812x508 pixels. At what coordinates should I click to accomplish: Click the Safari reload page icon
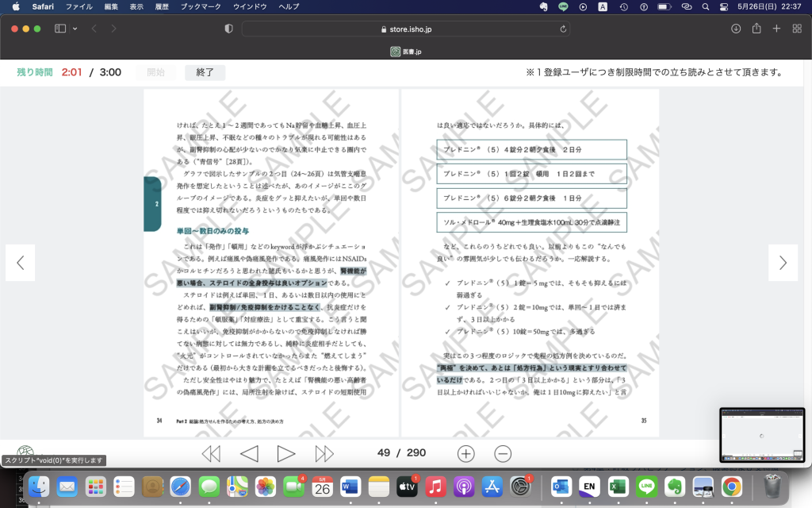[564, 29]
